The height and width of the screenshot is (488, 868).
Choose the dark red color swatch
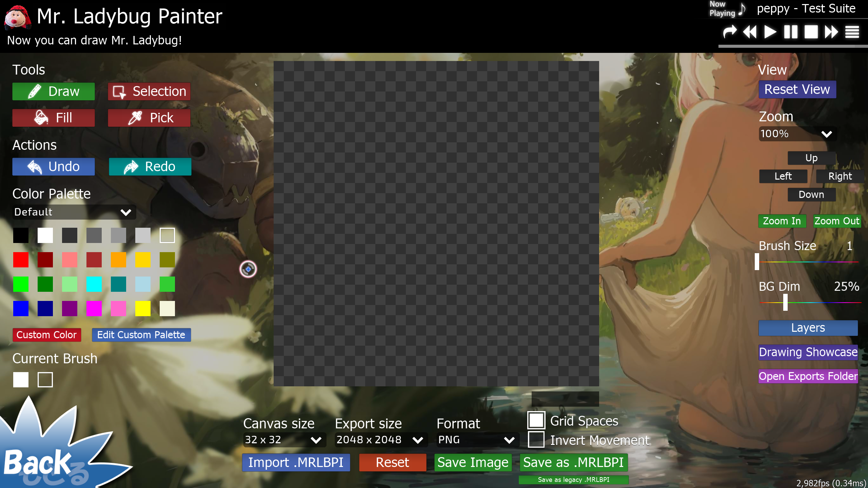pos(45,260)
